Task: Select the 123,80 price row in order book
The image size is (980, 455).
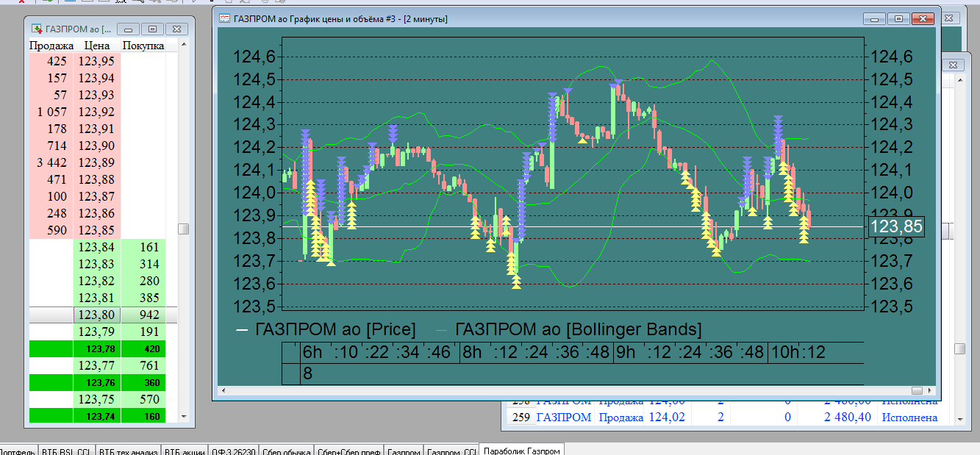Action: coord(96,315)
